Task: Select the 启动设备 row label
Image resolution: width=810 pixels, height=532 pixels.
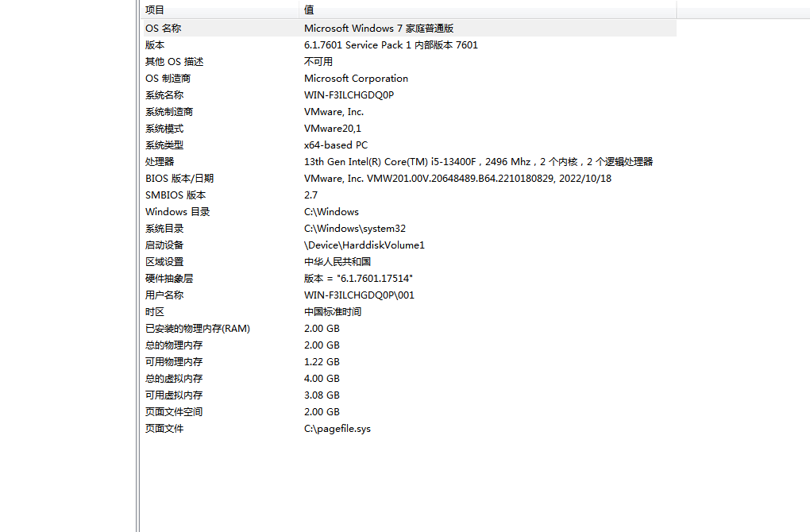Action: 164,245
